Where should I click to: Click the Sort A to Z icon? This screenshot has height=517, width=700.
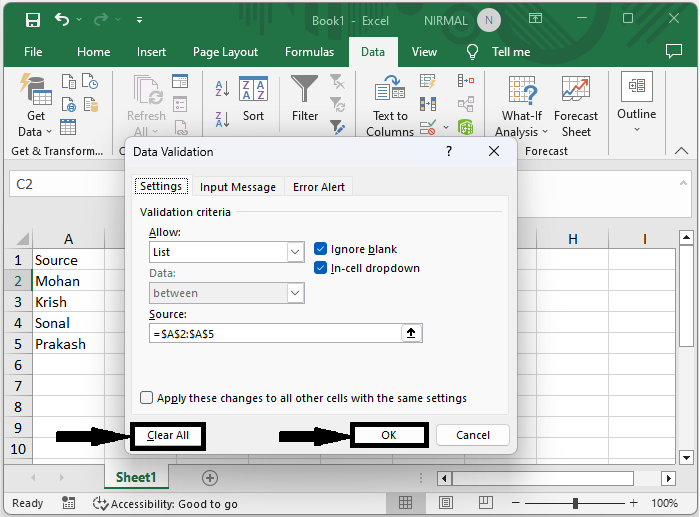222,90
